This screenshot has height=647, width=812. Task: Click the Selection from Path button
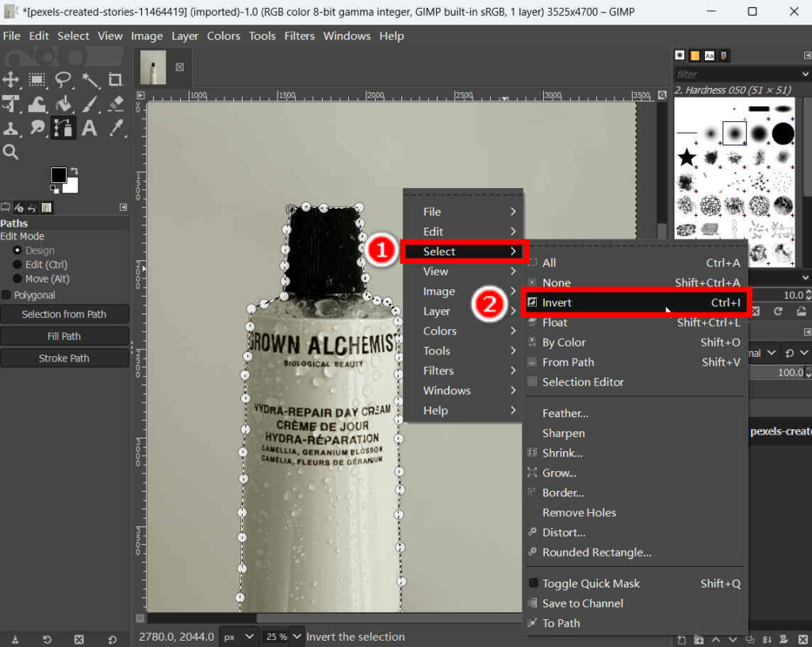(64, 314)
